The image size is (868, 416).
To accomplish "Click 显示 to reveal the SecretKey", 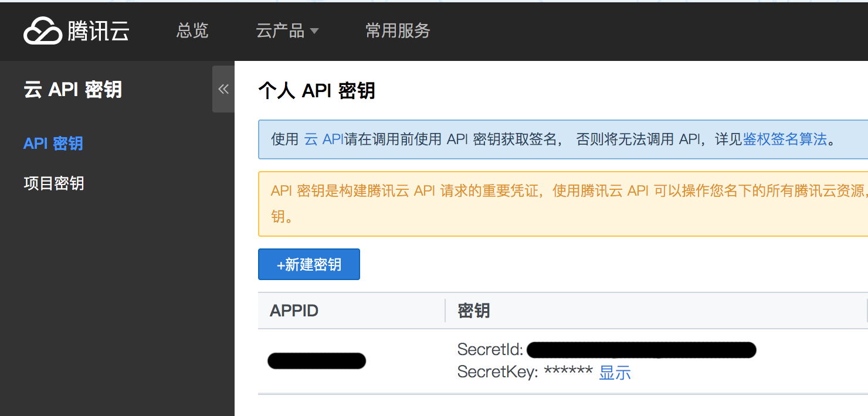I will tap(615, 372).
